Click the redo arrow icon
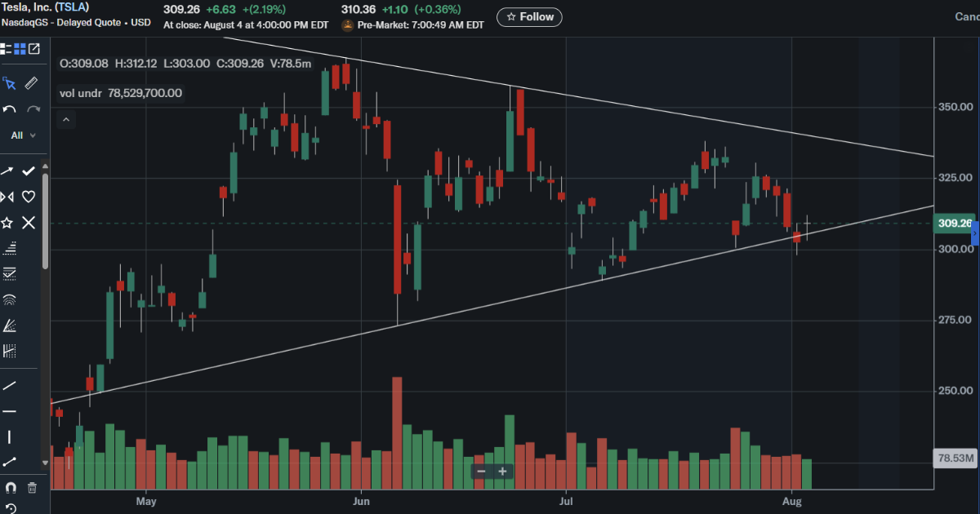The width and height of the screenshot is (980, 514). click(x=33, y=109)
